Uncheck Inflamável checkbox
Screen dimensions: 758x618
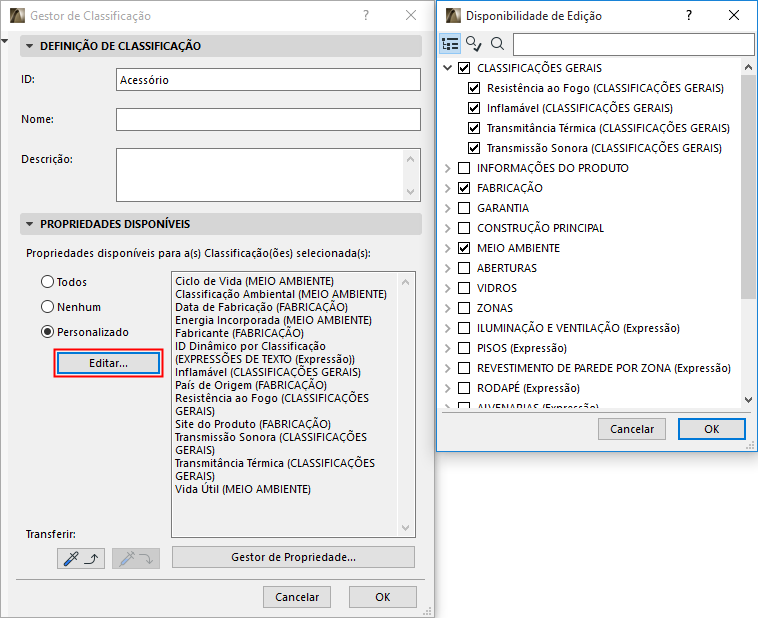(474, 108)
